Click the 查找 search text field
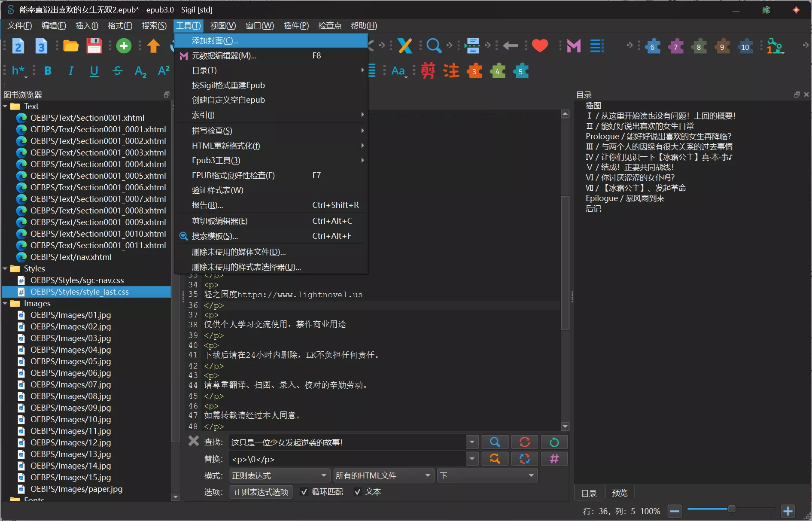The height and width of the screenshot is (521, 812). 347,442
